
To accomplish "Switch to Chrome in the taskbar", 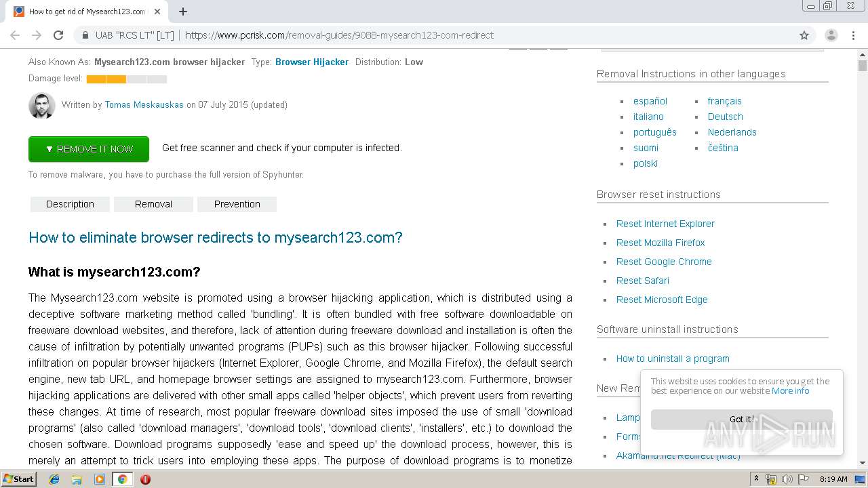I will pos(122,479).
